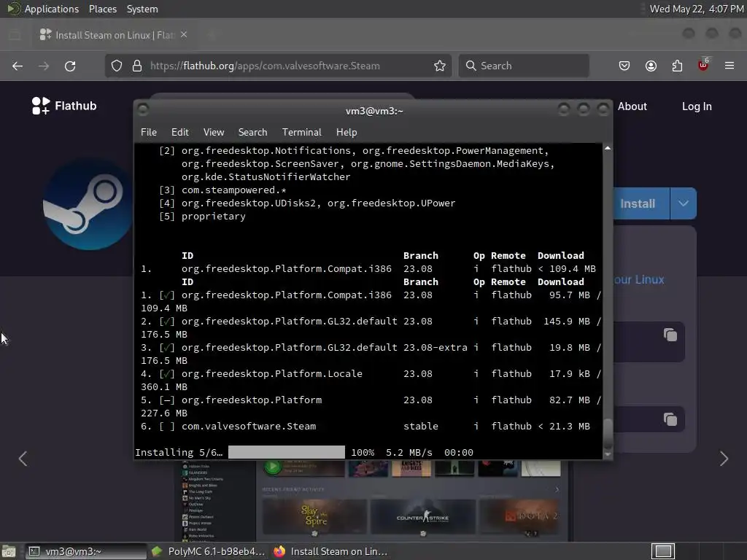This screenshot has width=747, height=560.
Task: Select the Install Steam on Linux browser tab
Action: point(113,35)
